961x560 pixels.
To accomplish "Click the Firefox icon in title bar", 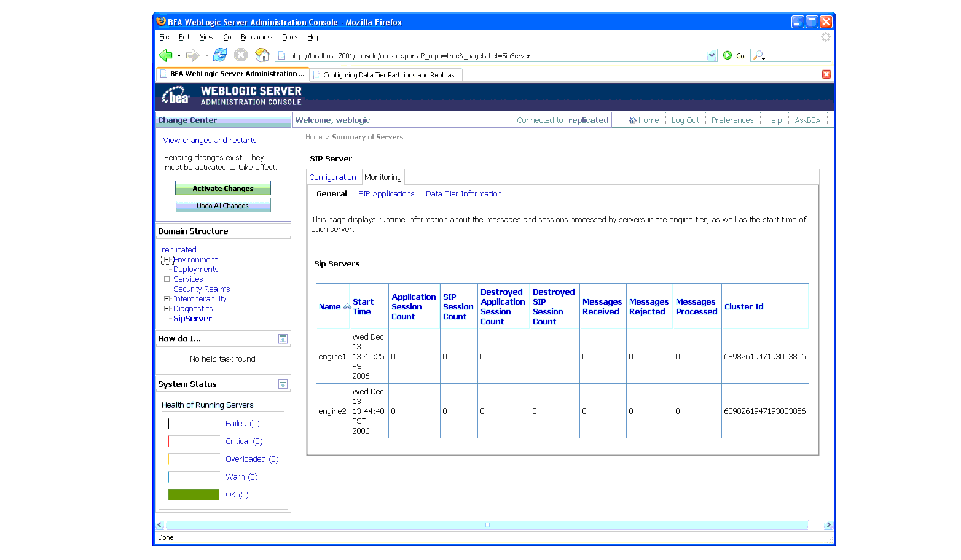I will (161, 21).
